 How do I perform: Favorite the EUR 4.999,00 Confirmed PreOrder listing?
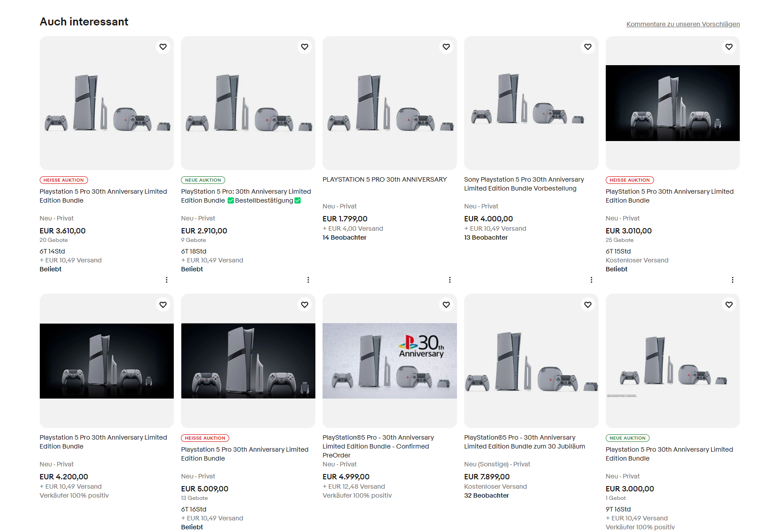[x=446, y=305]
